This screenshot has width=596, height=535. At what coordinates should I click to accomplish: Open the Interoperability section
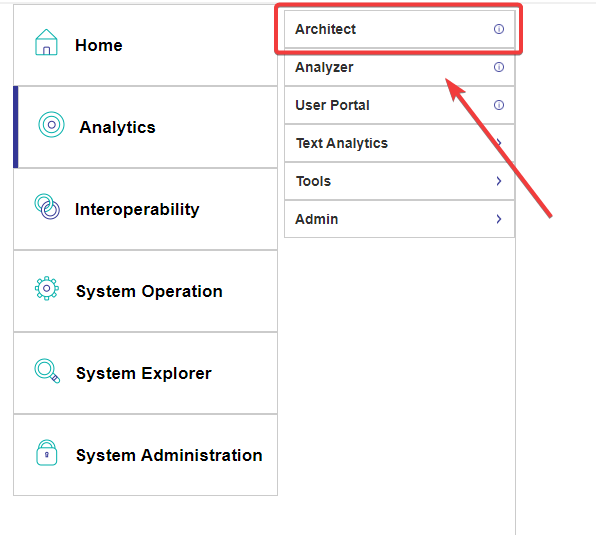pyautogui.click(x=146, y=209)
